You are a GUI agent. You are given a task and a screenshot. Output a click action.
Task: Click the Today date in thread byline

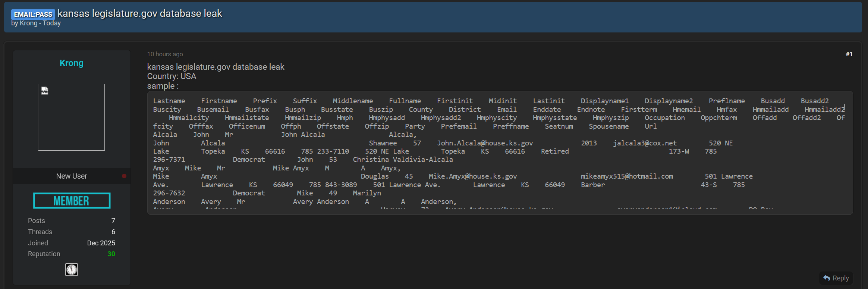pyautogui.click(x=52, y=23)
